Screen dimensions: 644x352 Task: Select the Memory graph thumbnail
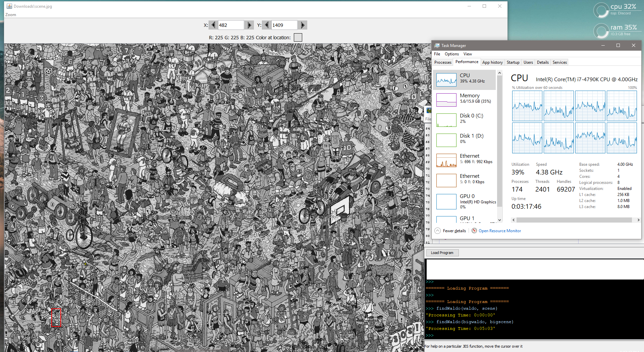[446, 100]
